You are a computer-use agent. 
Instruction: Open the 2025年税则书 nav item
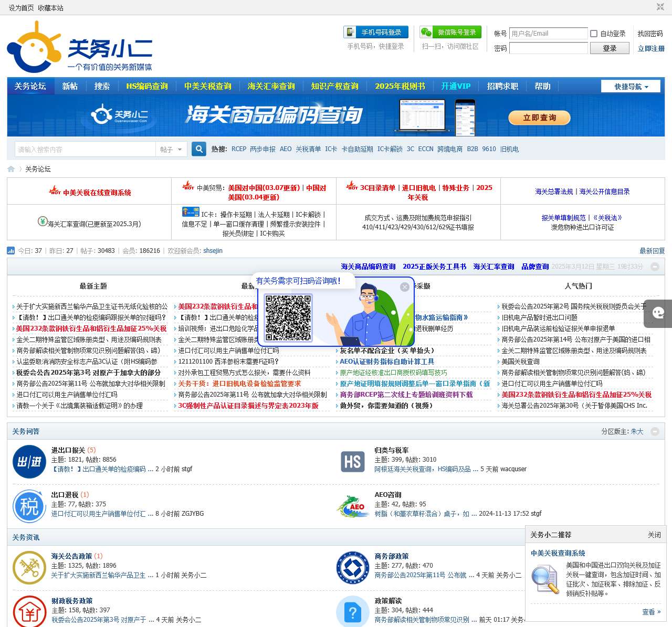[x=400, y=86]
